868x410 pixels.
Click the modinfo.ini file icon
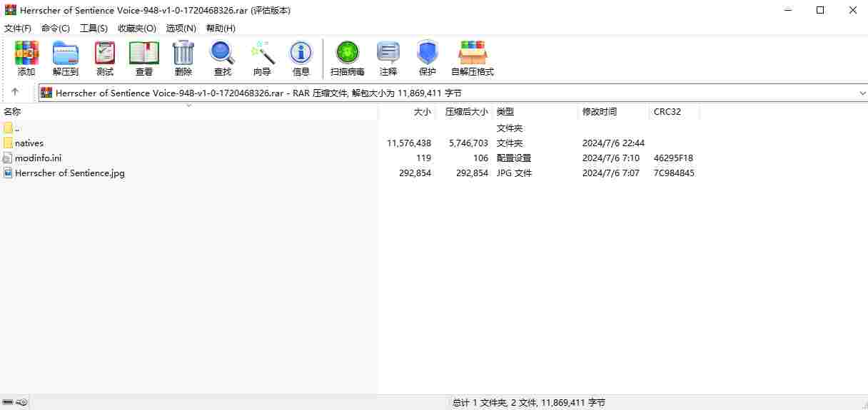(x=8, y=158)
